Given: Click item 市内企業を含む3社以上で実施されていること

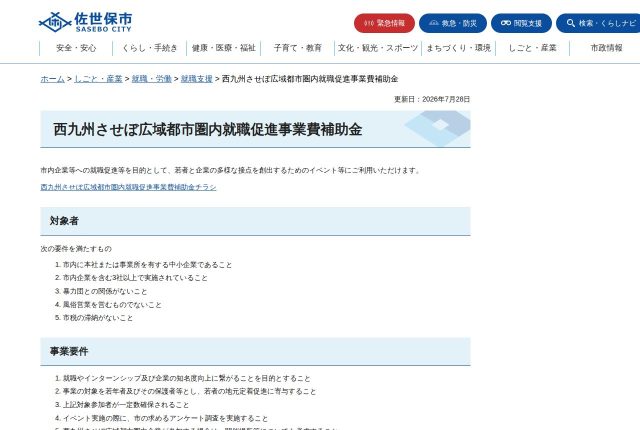Looking at the screenshot, I should [x=135, y=278].
